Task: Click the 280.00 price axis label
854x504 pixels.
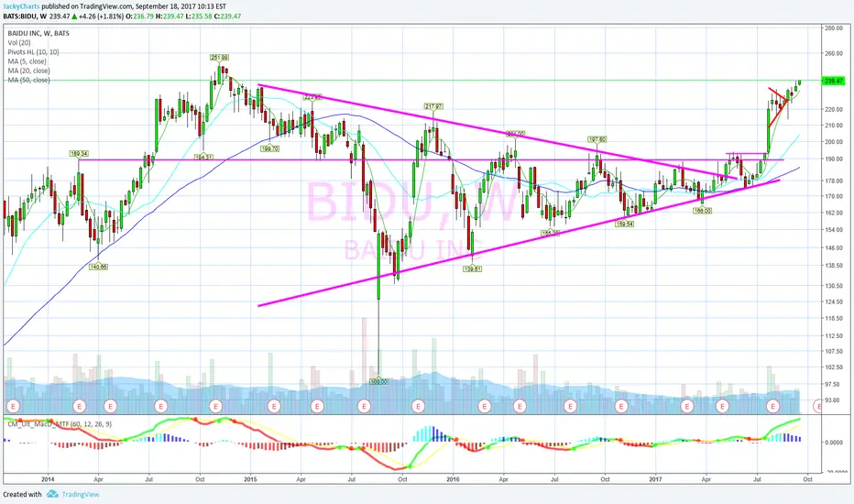Action: pyautogui.click(x=834, y=27)
